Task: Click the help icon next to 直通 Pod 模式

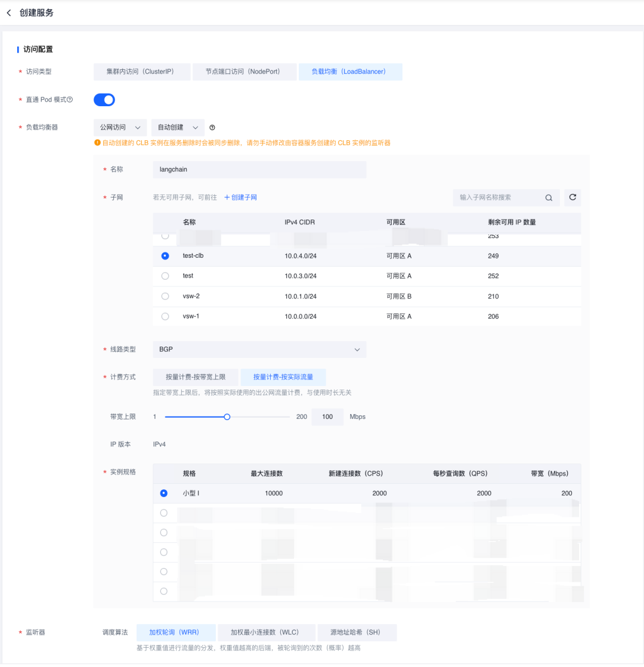Action: pyautogui.click(x=70, y=100)
